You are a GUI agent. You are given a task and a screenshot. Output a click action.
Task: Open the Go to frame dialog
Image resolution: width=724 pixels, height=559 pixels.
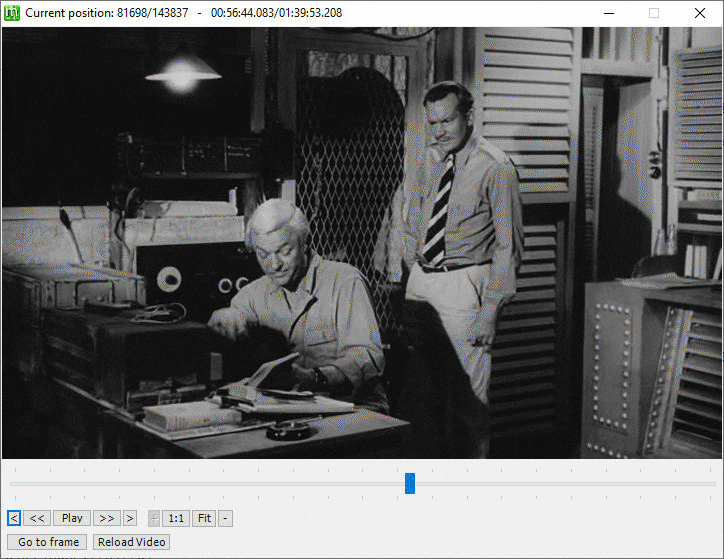point(47,542)
